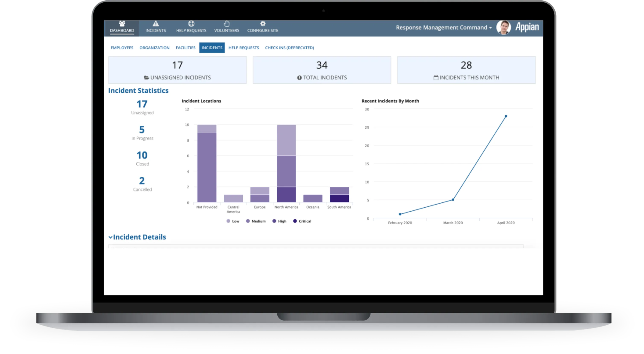Click the Recent Incidents By Month title

[390, 101]
